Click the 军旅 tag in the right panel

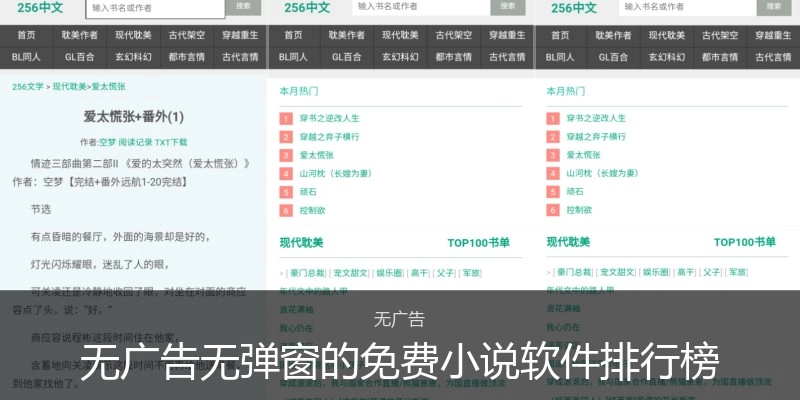[x=737, y=272]
